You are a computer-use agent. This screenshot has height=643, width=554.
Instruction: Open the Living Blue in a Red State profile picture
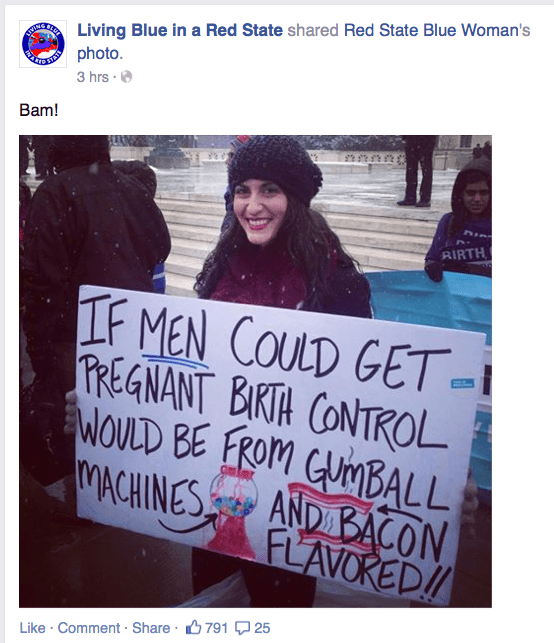43,44
